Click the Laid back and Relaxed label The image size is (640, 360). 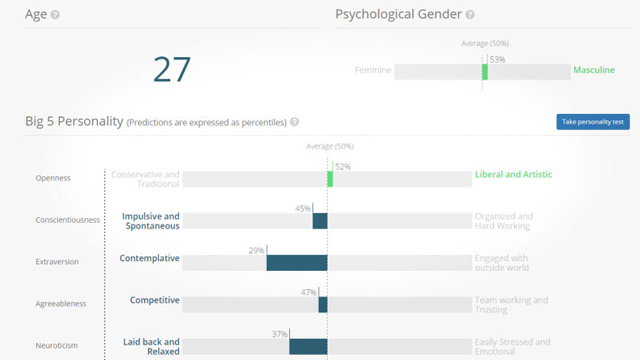(151, 347)
